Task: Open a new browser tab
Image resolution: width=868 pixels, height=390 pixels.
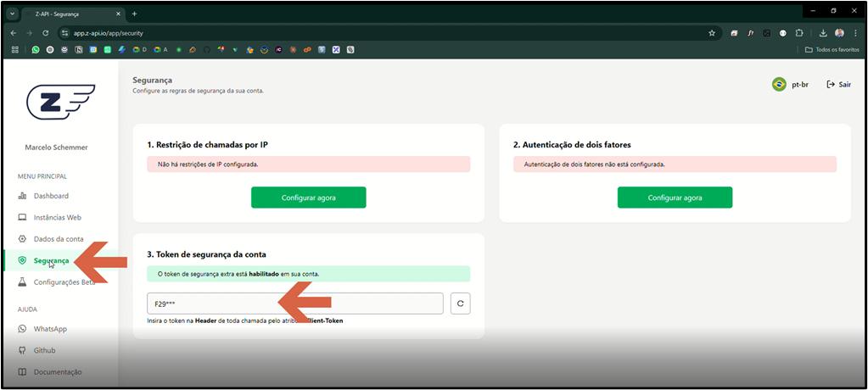Action: [x=135, y=14]
